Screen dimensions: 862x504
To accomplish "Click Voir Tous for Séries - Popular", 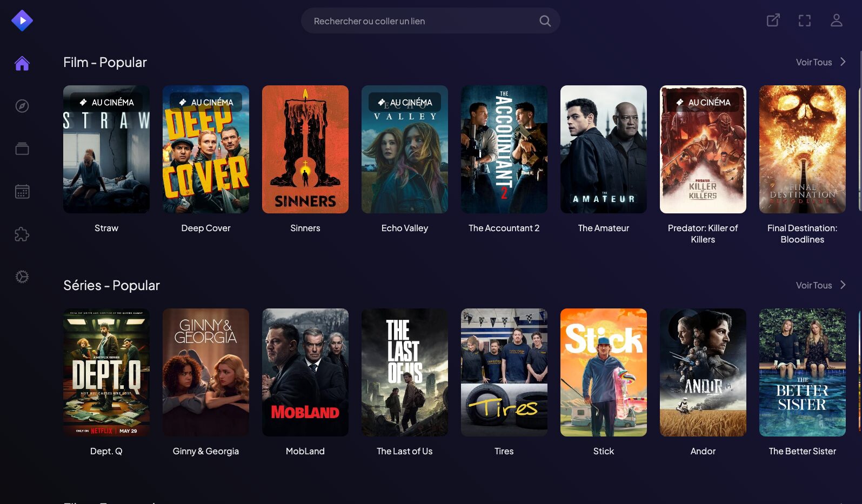I will 814,285.
